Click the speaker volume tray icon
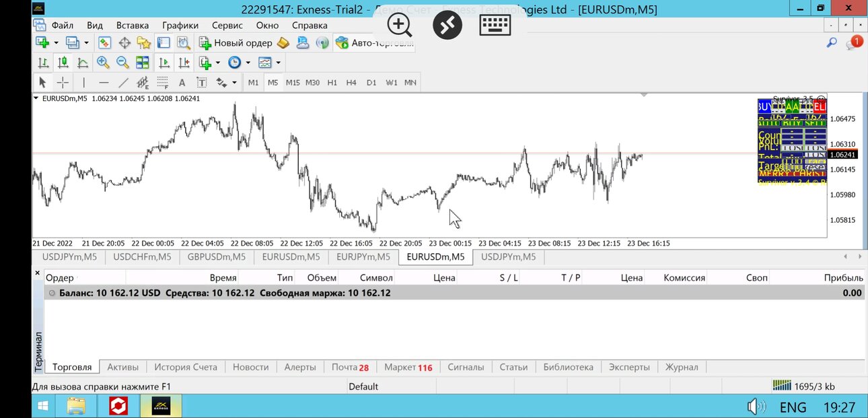 tap(756, 407)
